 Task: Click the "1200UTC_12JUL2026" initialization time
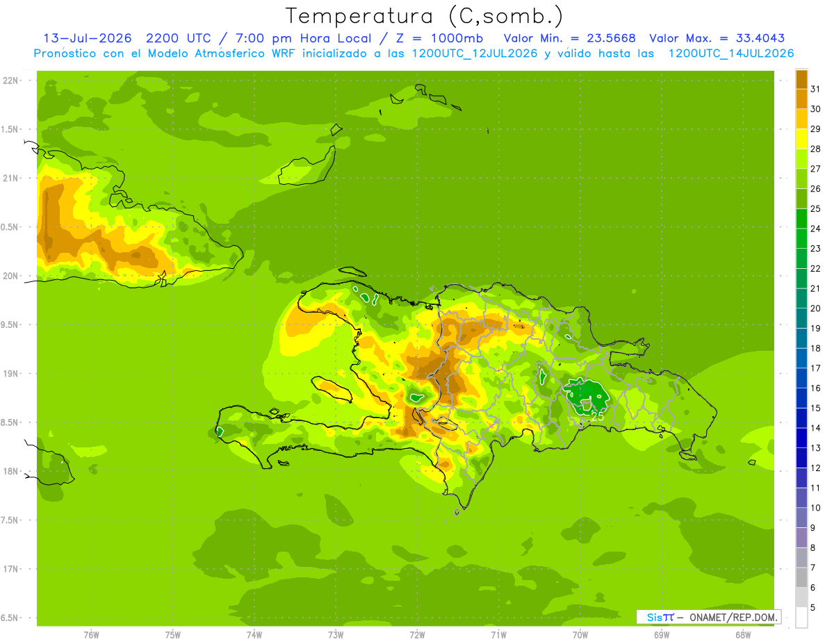point(475,53)
